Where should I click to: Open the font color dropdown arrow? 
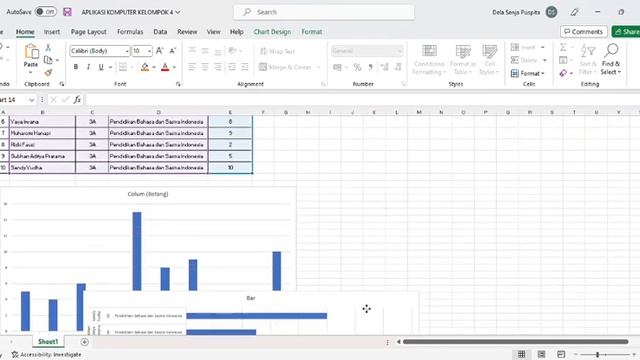pyautogui.click(x=174, y=67)
